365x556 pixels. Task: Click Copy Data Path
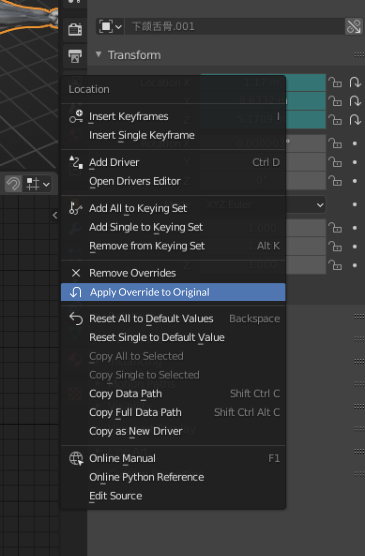[x=173, y=394]
